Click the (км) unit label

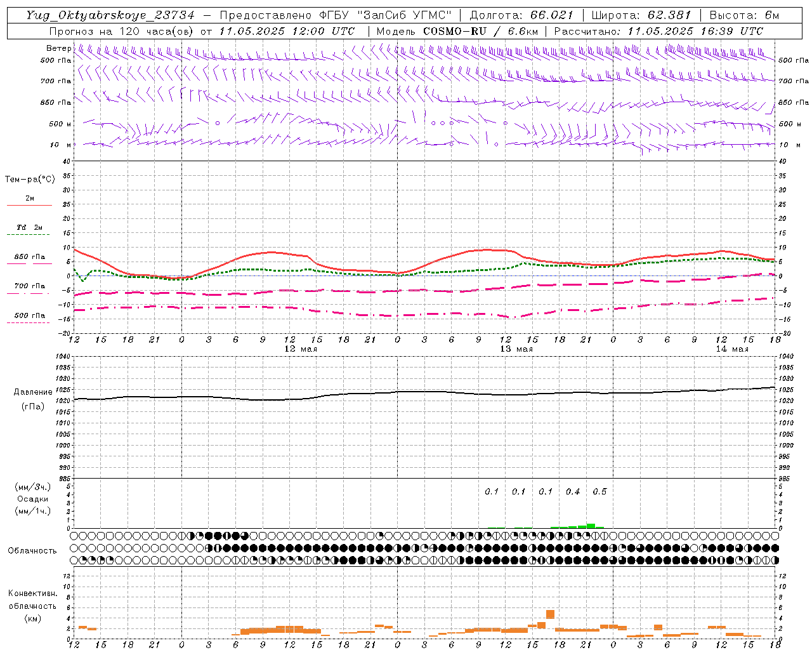(33, 618)
